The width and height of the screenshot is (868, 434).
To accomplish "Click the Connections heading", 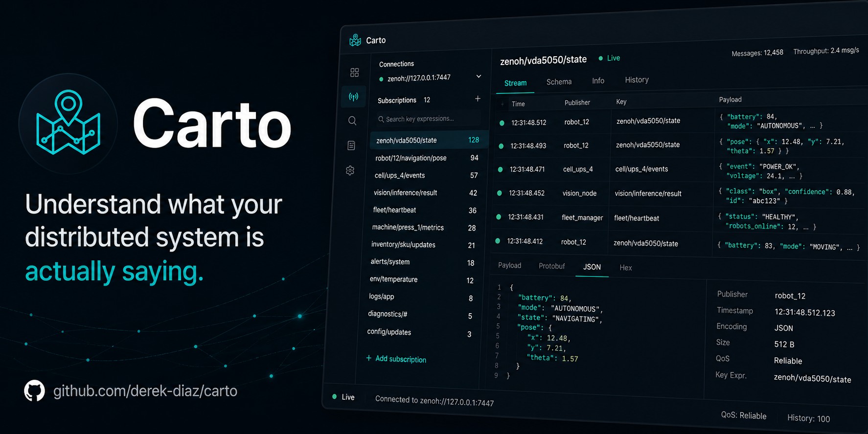I will (396, 64).
